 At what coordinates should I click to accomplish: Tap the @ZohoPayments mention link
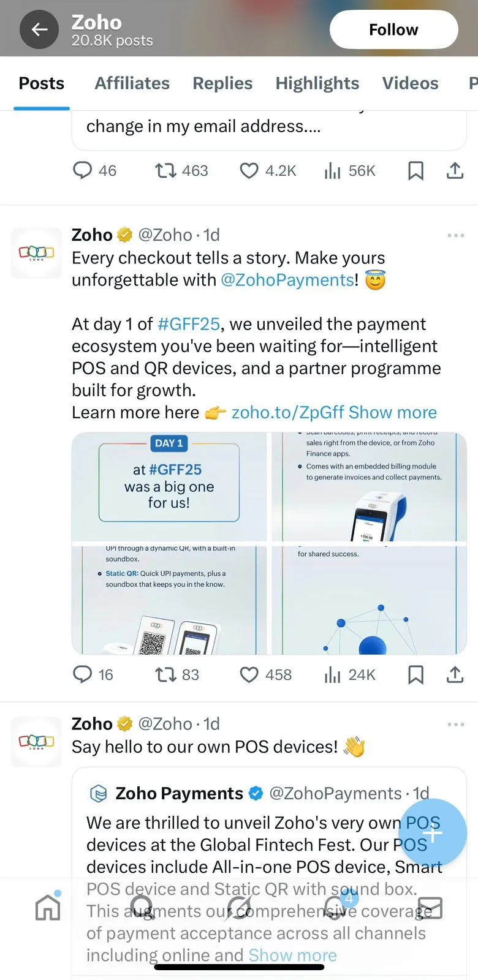click(287, 280)
